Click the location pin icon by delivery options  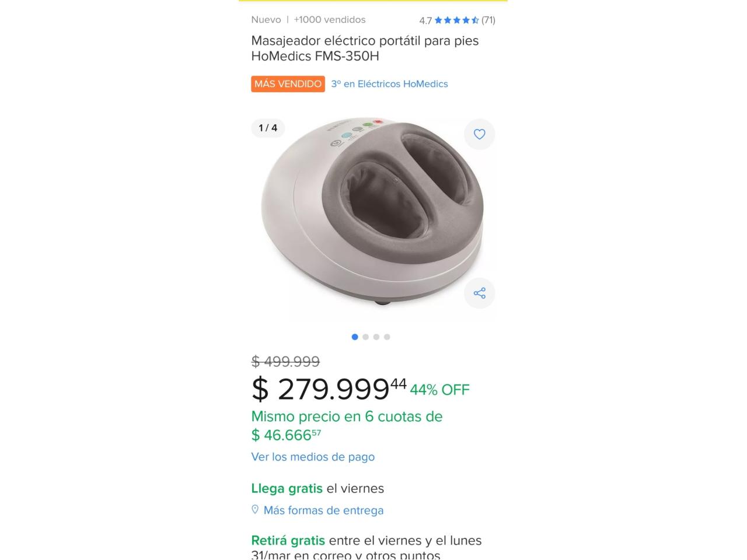[x=255, y=510]
